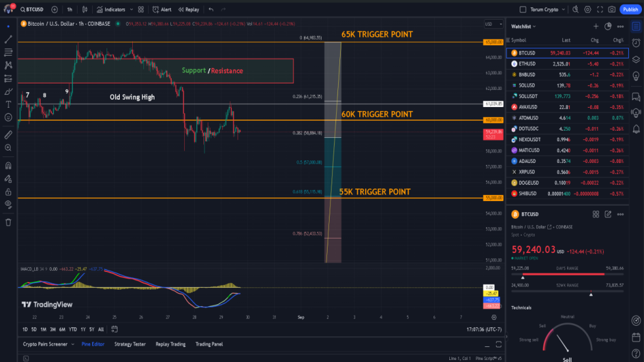Undo the last chart action

coord(211,9)
